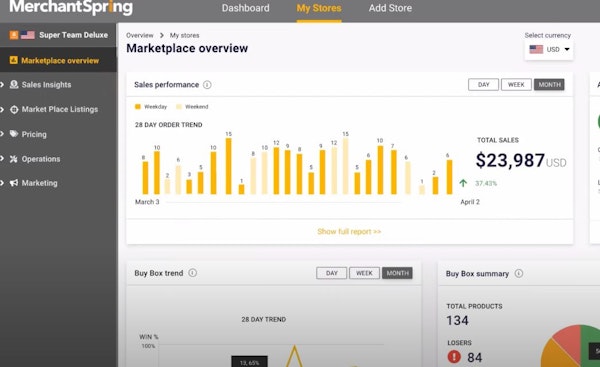Open Market Place Listings section

[x=60, y=109]
